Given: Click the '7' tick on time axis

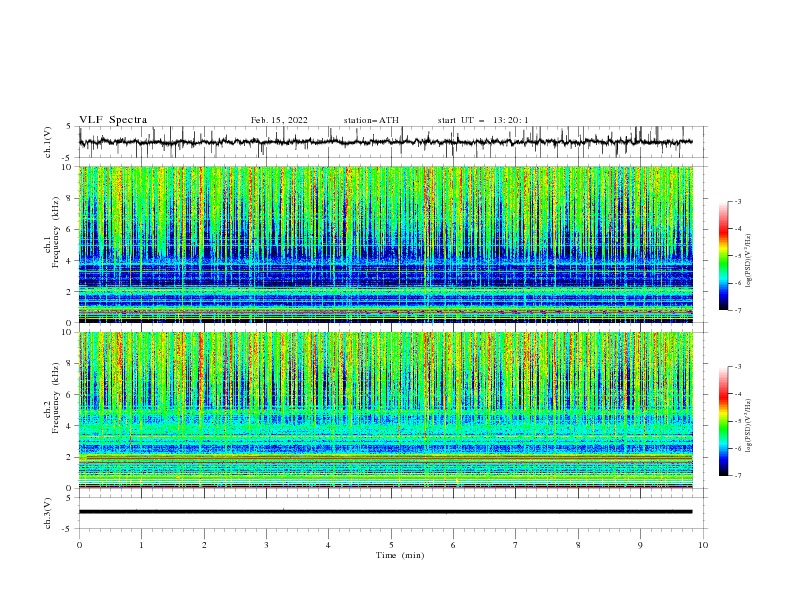Looking at the screenshot, I should [516, 545].
